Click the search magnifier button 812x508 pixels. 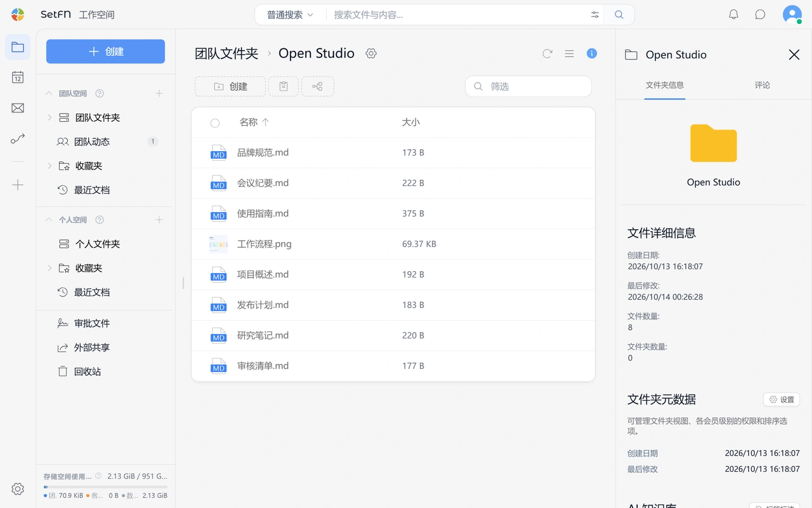[619, 15]
